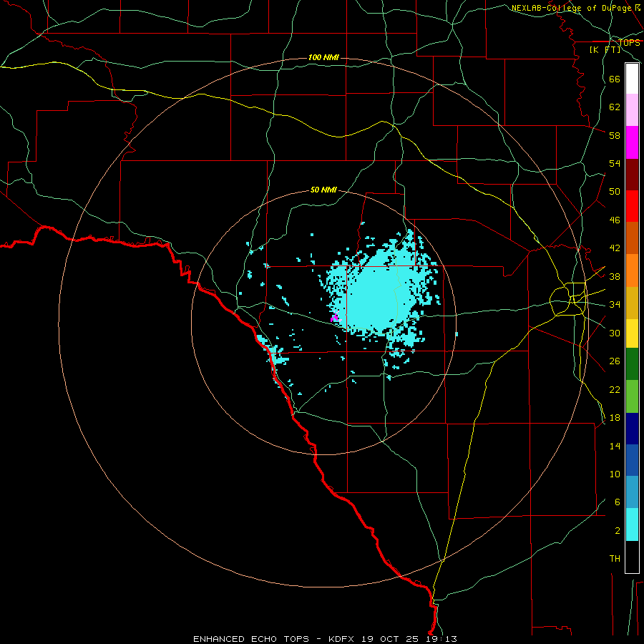Click the '26' legend value
This screenshot has height=644, width=644.
pyautogui.click(x=615, y=361)
